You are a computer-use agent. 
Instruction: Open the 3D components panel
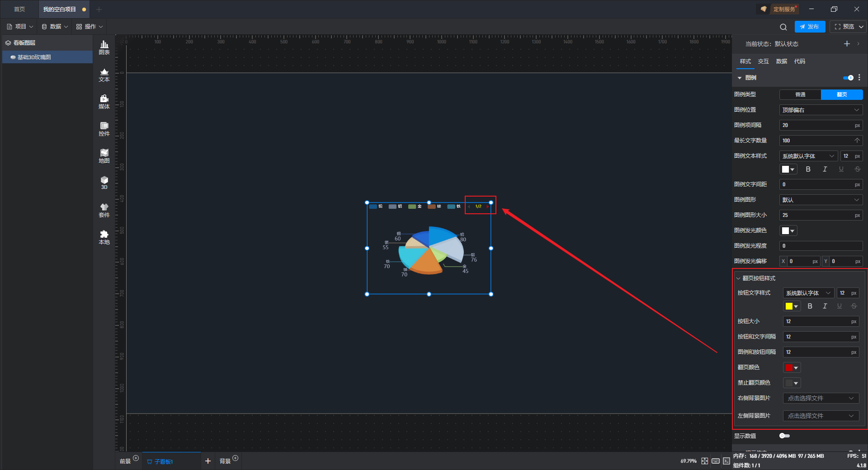pos(104,183)
